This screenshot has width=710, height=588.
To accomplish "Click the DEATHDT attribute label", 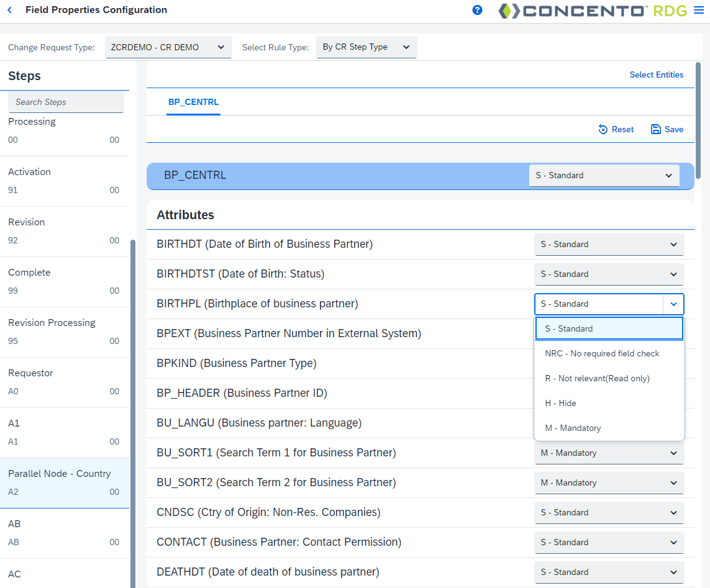I will (x=268, y=572).
